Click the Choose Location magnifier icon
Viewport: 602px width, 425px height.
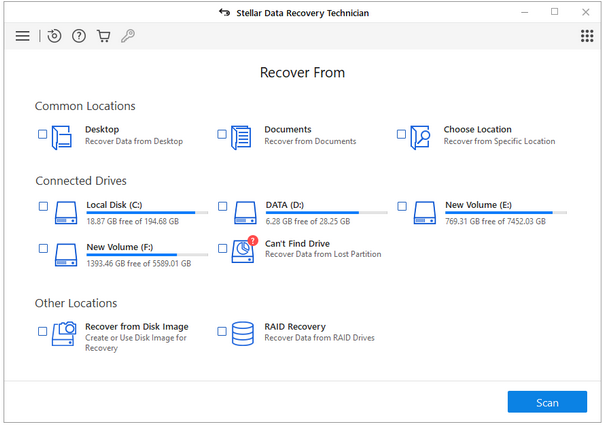420,137
